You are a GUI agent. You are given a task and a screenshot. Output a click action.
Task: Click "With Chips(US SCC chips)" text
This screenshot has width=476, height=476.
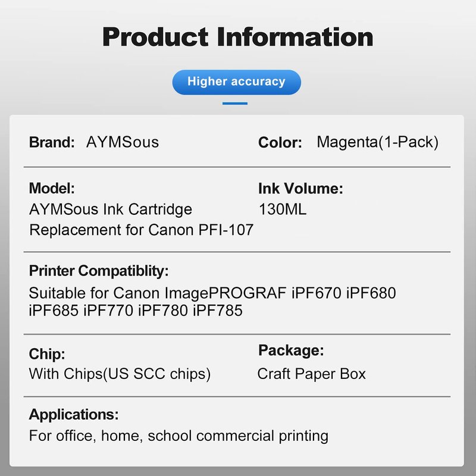point(120,374)
